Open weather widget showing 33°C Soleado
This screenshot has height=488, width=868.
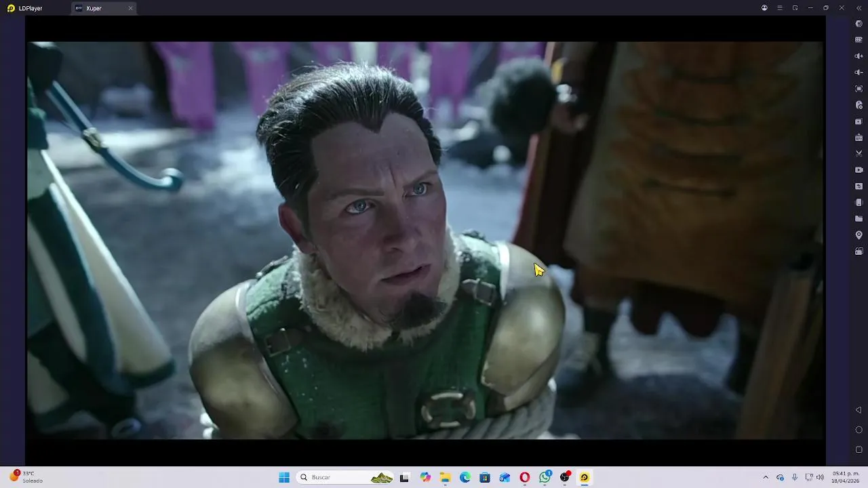tap(27, 477)
